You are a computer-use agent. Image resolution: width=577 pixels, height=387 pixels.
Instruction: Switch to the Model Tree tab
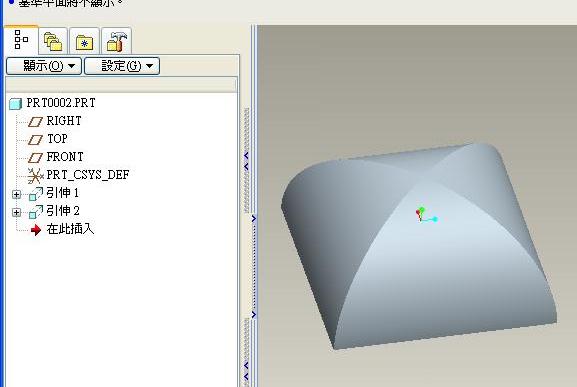pos(21,40)
